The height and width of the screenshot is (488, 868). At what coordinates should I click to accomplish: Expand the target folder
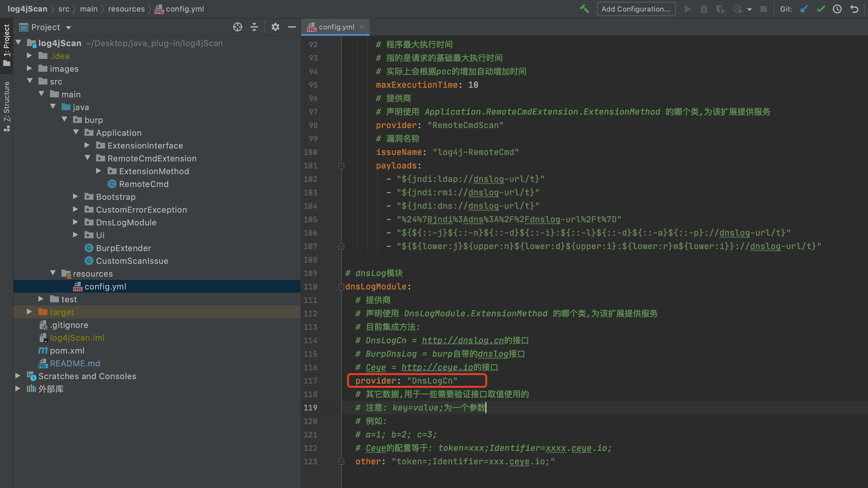click(x=29, y=312)
